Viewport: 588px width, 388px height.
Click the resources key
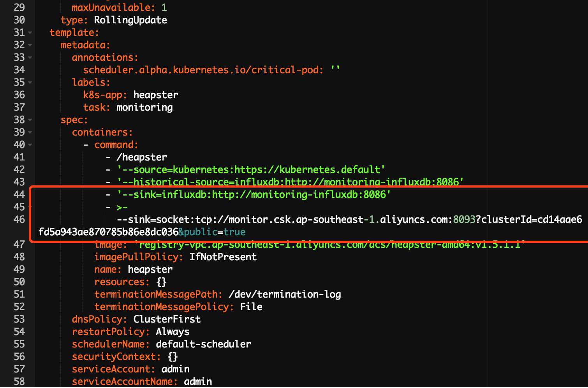point(122,282)
